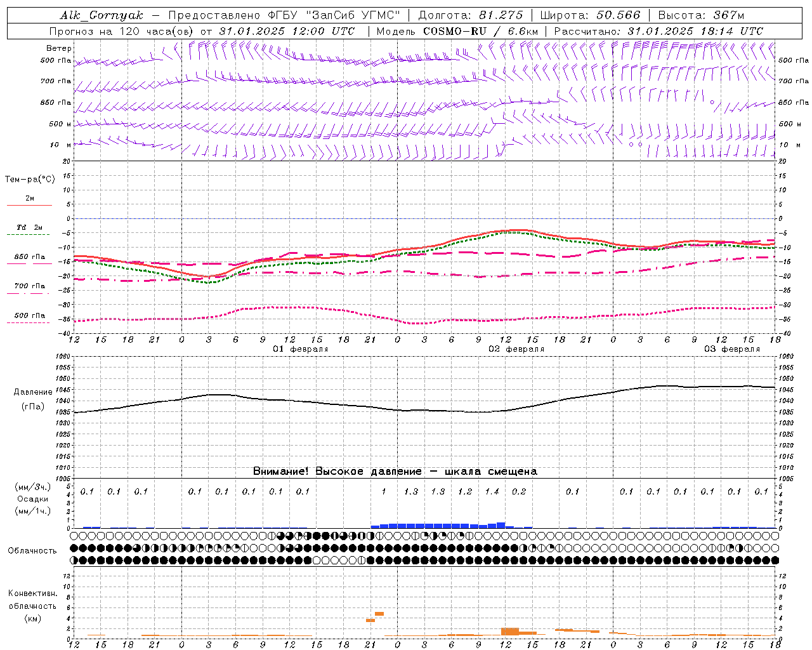Click the 'Ветер' wind panel label
The height and width of the screenshot is (650, 812).
tap(59, 48)
